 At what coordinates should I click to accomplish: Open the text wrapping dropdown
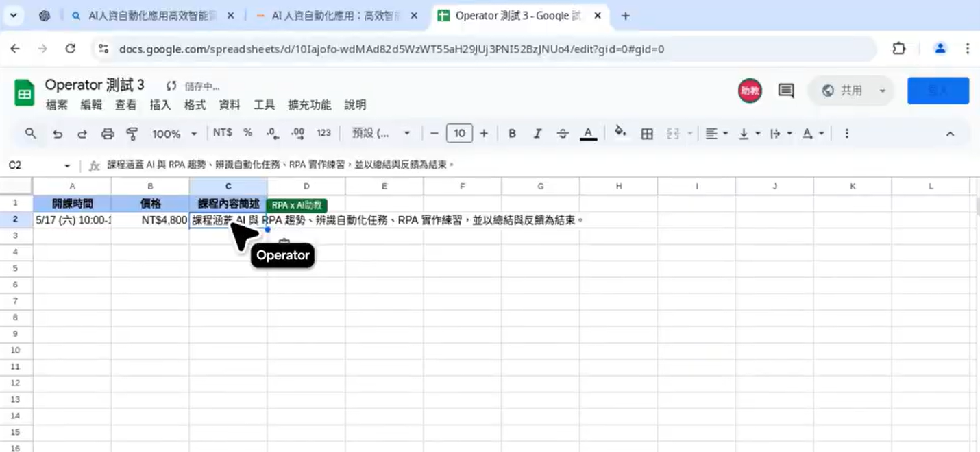click(781, 134)
